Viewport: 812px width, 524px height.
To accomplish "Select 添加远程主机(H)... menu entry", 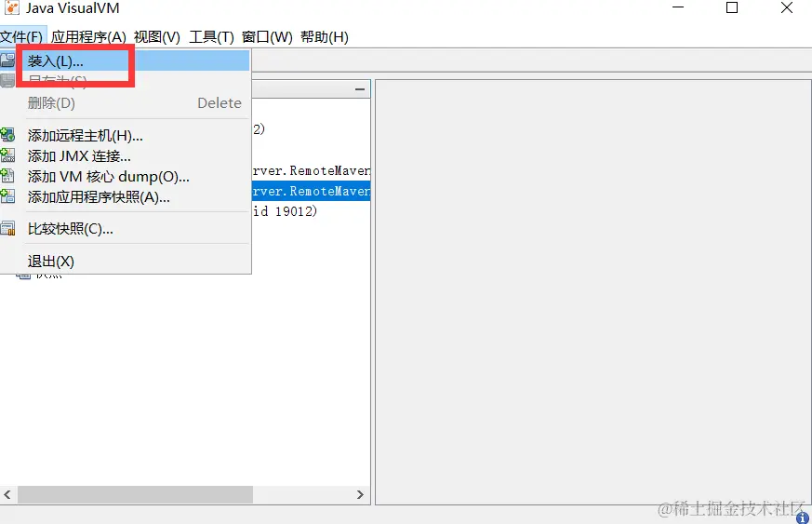I will (x=126, y=135).
